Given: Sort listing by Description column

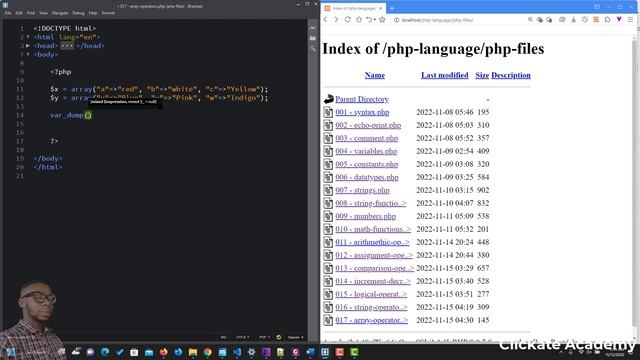Looking at the screenshot, I should pos(511,75).
